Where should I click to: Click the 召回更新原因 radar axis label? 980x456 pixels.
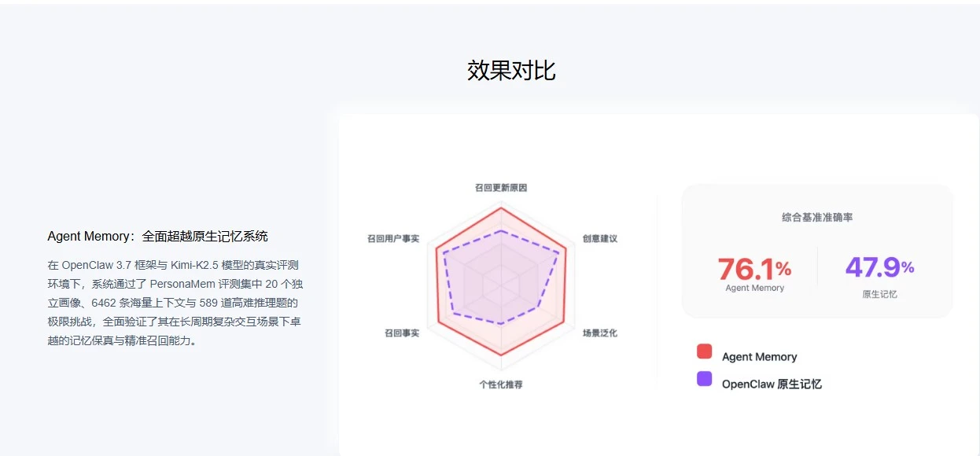click(501, 189)
